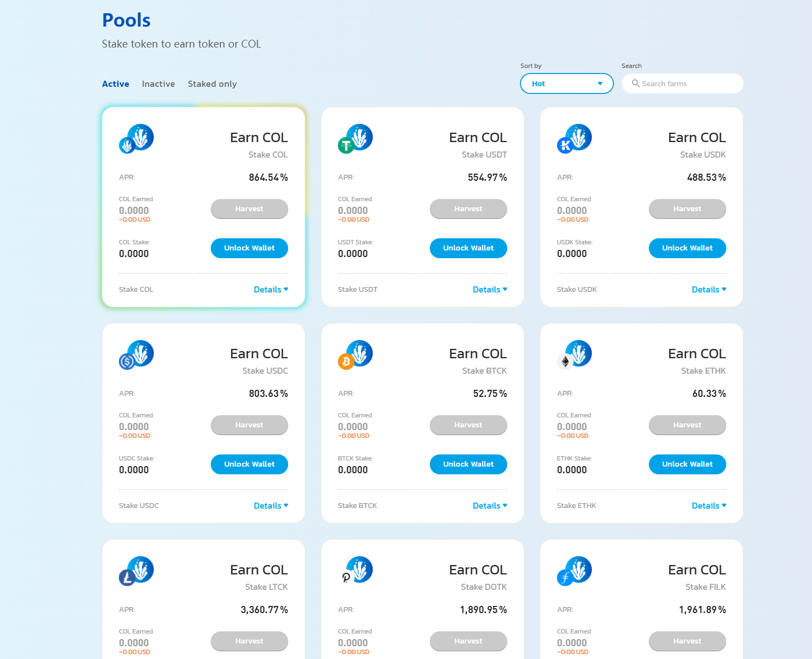The image size is (812, 659).
Task: Click the 803.63% APR value
Action: click(268, 394)
